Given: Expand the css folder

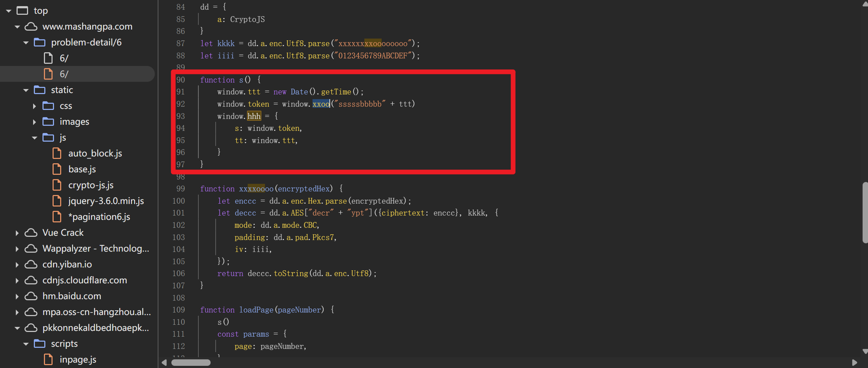Looking at the screenshot, I should 35,106.
